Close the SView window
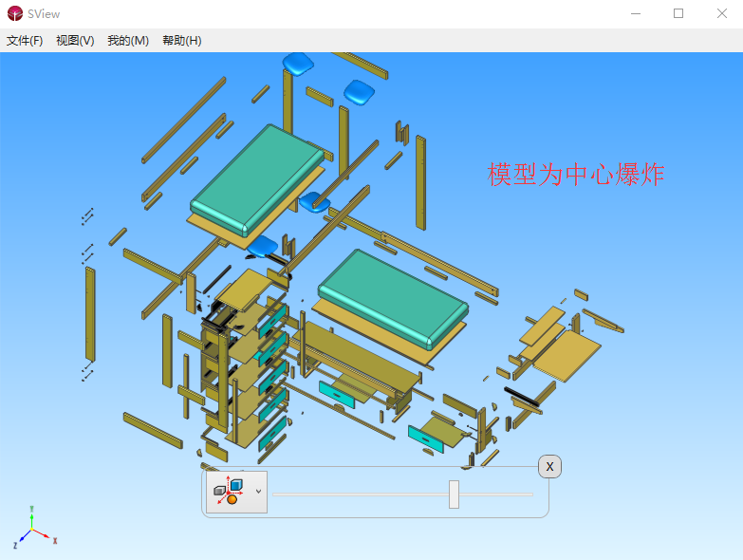743x560 pixels. click(x=722, y=13)
